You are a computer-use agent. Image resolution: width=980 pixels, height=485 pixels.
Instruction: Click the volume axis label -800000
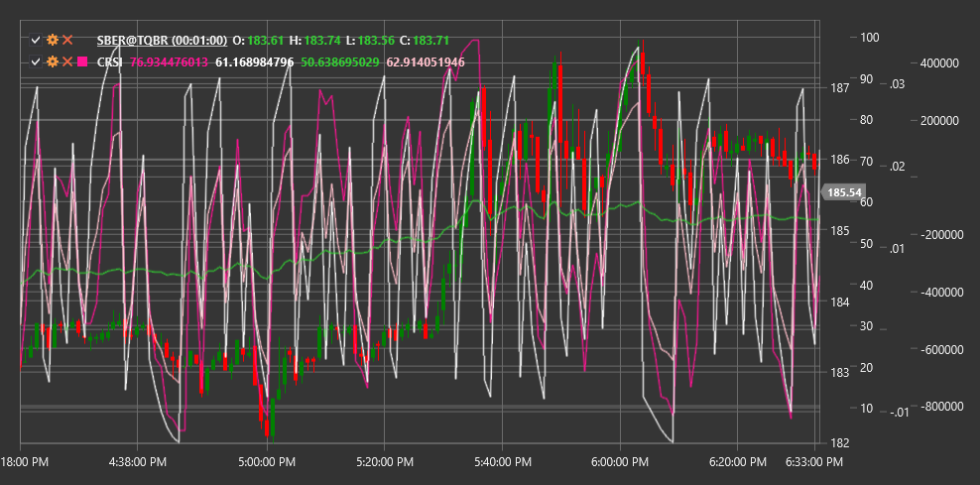[940, 407]
